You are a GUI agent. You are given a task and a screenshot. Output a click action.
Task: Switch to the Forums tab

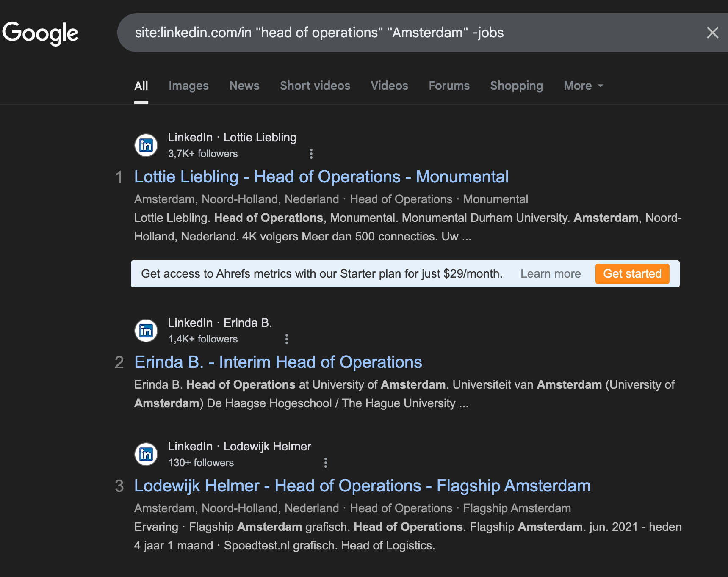tap(449, 86)
